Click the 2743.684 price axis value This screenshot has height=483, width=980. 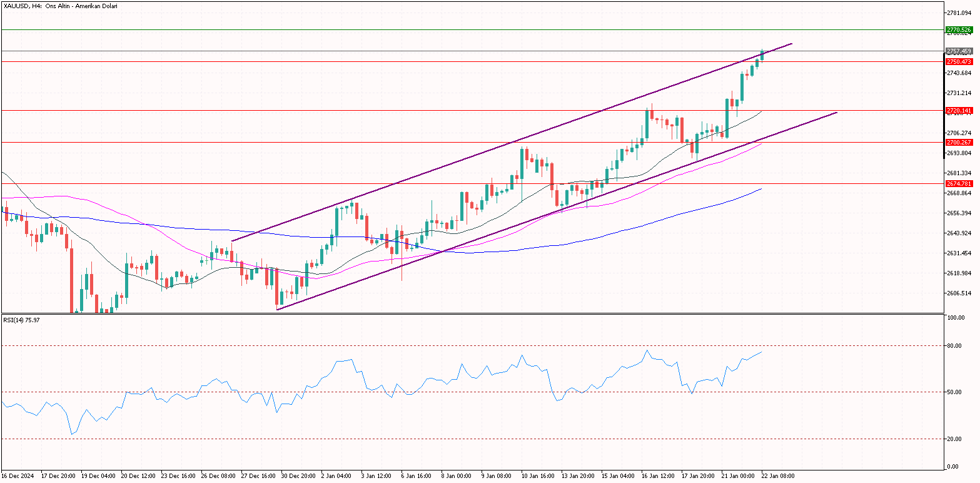pyautogui.click(x=959, y=73)
